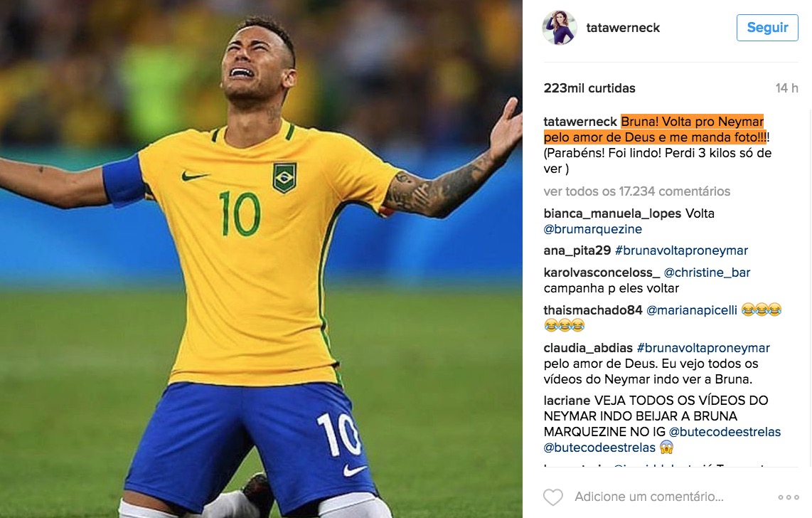Open commenter lacriane's profile

click(567, 401)
